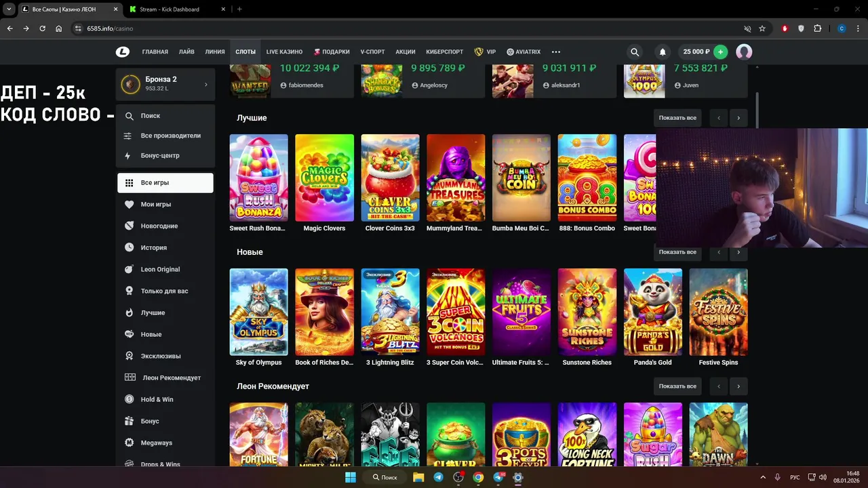
Task: Open the site search magnifier icon
Action: 635,52
